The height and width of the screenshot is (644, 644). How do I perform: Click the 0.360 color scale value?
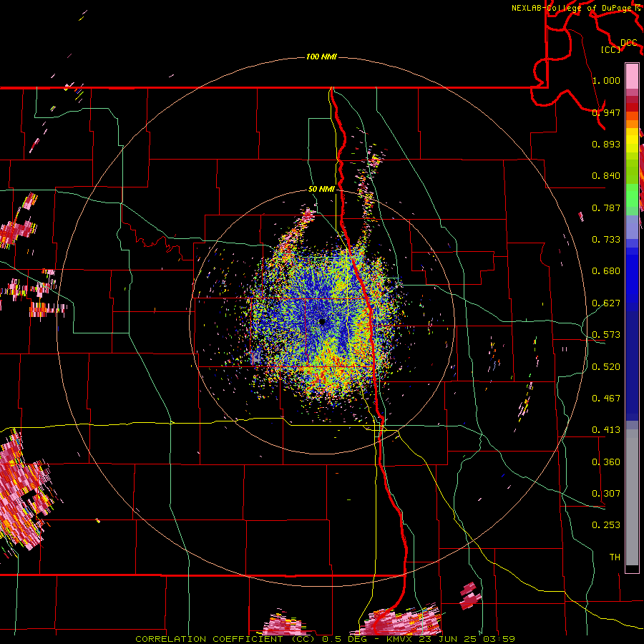coord(606,462)
